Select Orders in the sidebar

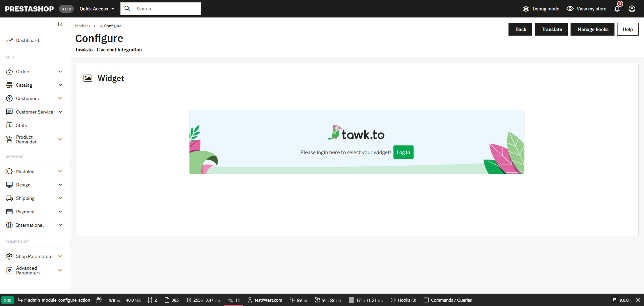point(23,72)
